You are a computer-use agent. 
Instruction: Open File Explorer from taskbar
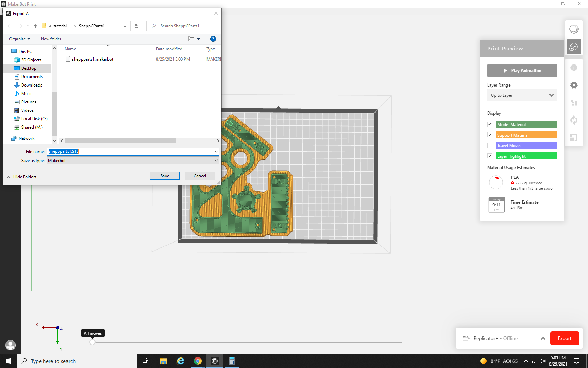[163, 361]
